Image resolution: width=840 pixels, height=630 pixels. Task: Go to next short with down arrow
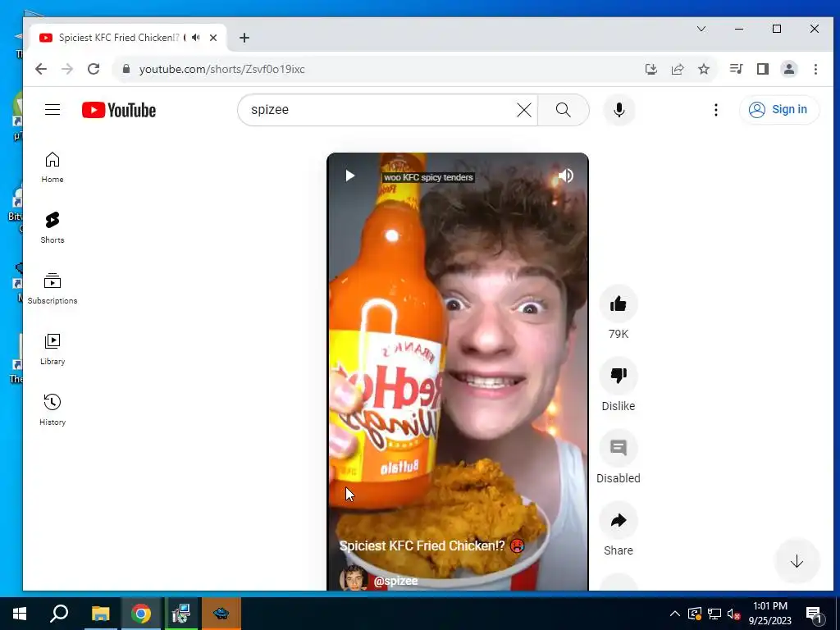click(797, 561)
